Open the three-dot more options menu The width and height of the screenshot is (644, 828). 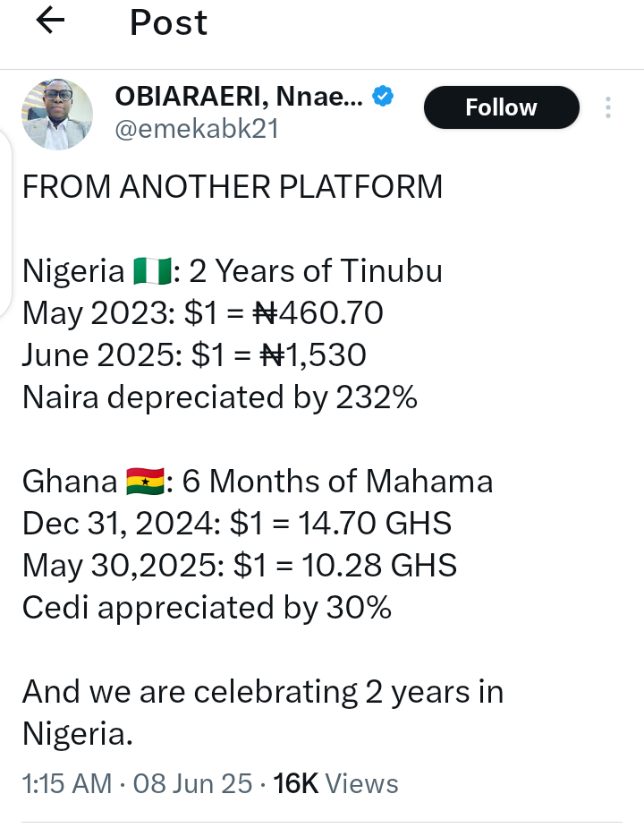pos(608,108)
